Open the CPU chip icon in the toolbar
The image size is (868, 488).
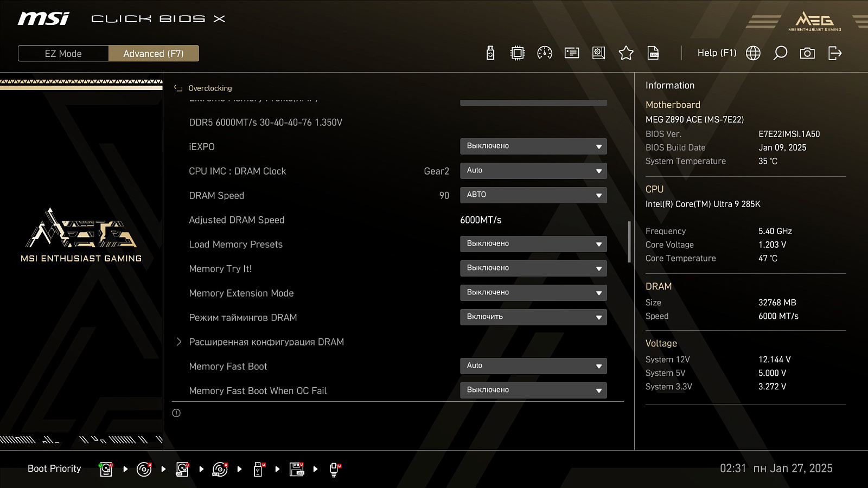518,53
